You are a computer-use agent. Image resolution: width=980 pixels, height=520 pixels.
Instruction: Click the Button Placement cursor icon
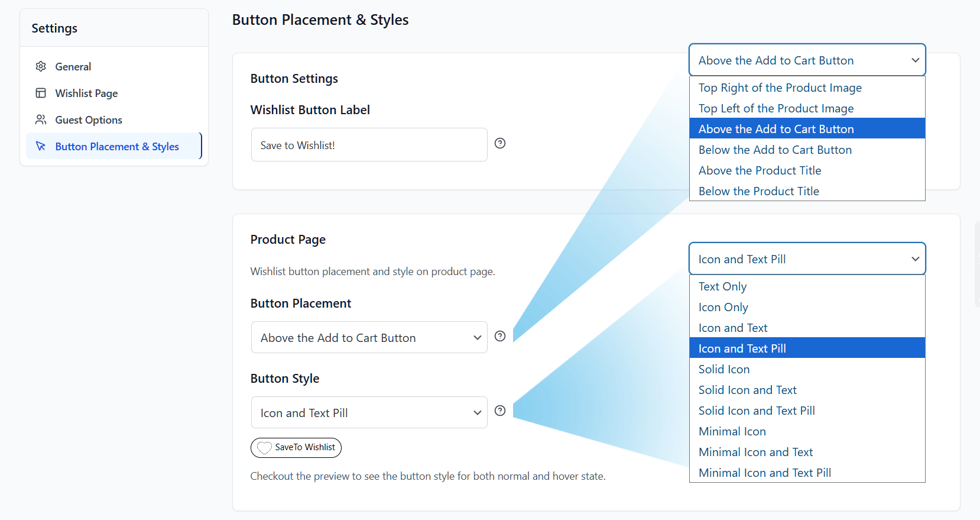41,146
